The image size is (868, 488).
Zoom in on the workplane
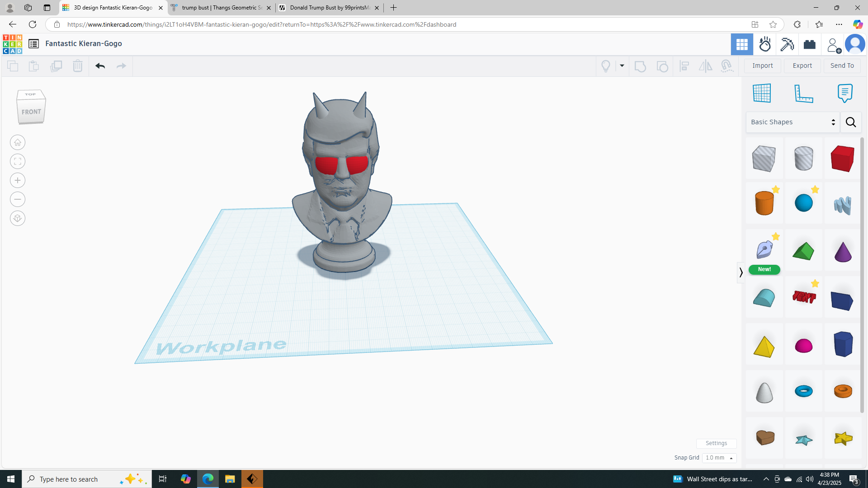tap(18, 181)
